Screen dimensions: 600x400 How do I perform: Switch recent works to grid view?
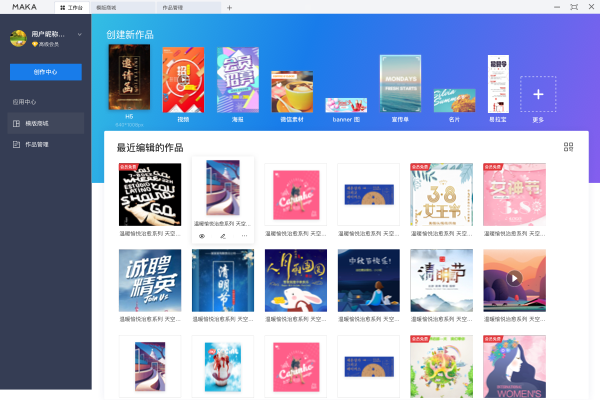(x=569, y=147)
